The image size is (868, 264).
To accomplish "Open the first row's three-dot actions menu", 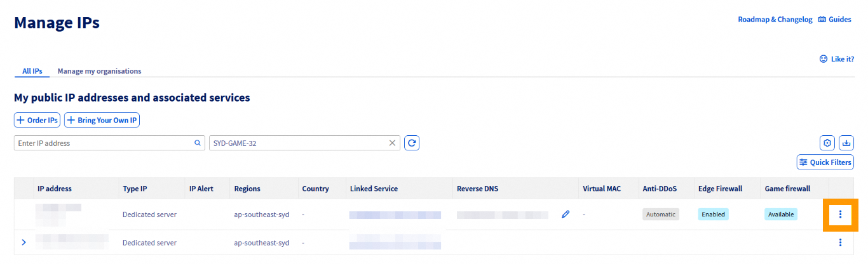I will [840, 214].
